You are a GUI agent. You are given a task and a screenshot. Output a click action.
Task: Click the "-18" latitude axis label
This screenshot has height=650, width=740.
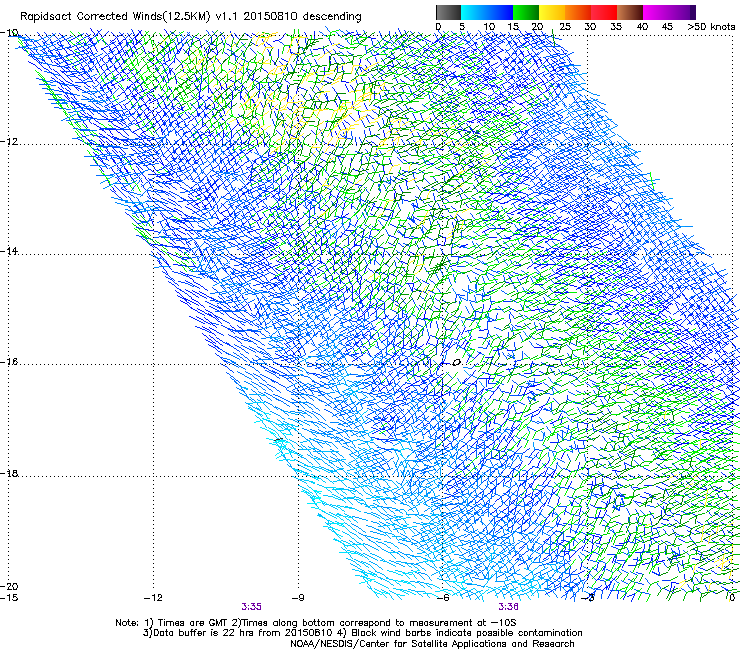(9, 473)
